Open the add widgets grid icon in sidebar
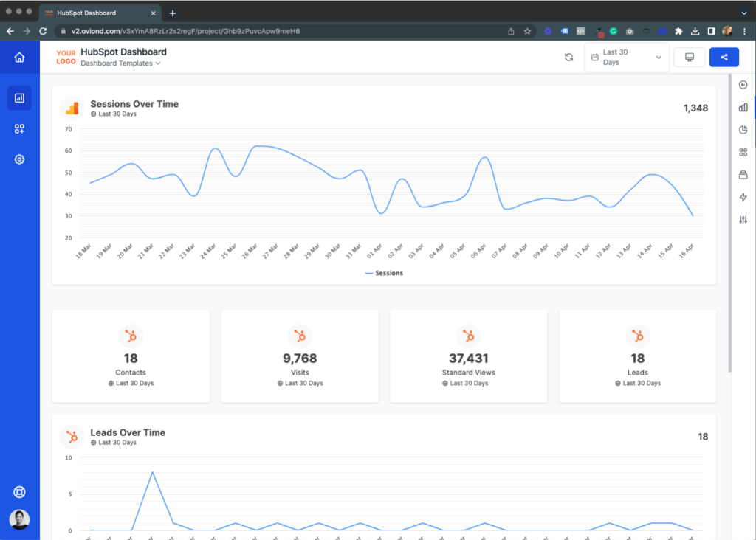 click(19, 128)
